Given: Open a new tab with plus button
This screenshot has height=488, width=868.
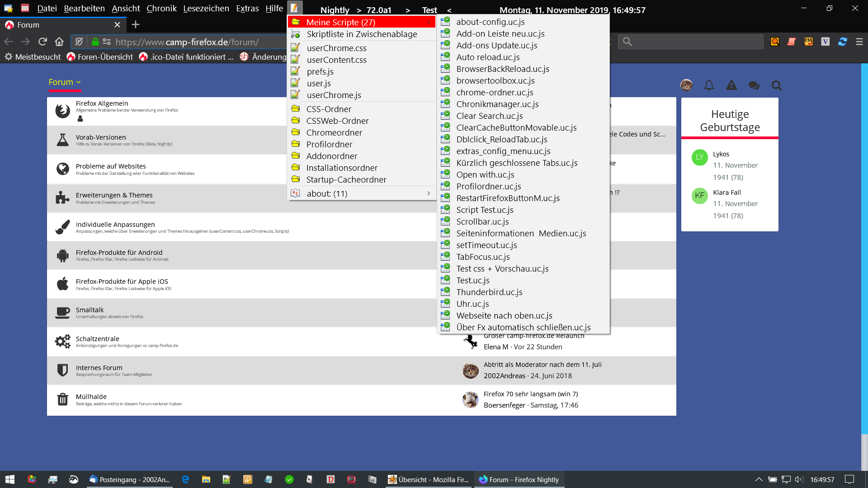Looking at the screenshot, I should coord(136,25).
